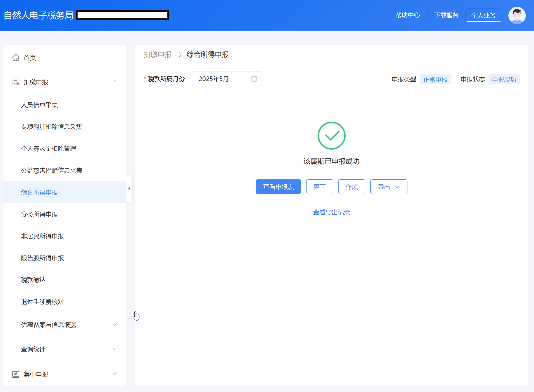Screen dimensions: 534x392
Task: Open the calendar icon in the month field
Action: [x=254, y=79]
